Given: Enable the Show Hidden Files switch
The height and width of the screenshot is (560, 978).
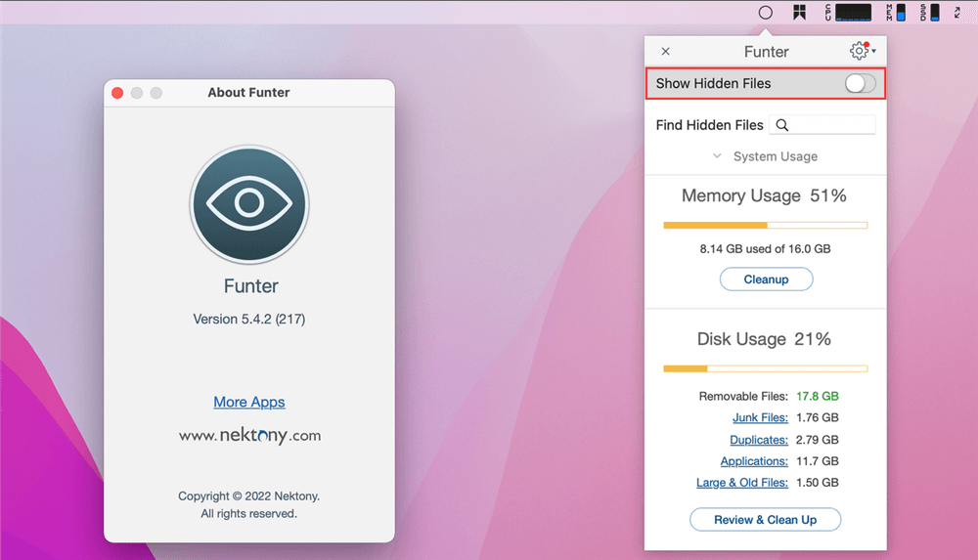Looking at the screenshot, I should [860, 84].
